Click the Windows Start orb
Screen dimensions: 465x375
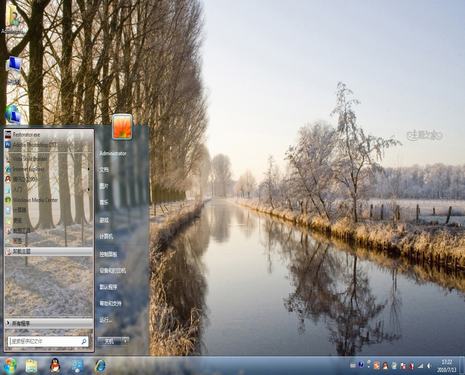point(10,366)
